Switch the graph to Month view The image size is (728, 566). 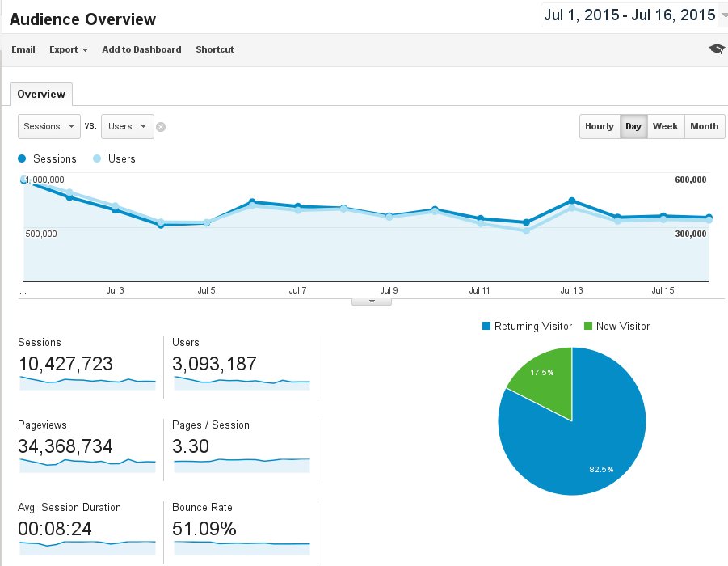click(705, 126)
